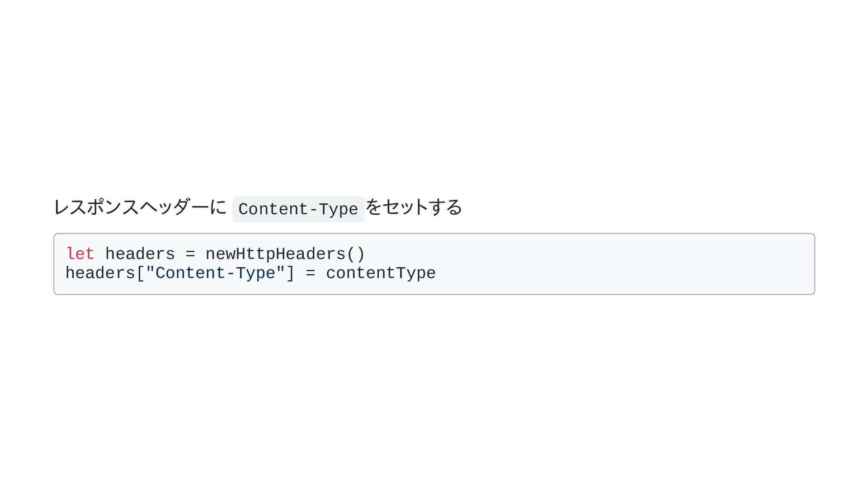868x488 pixels.
Task: Click the contentType identifier in code
Action: (381, 273)
